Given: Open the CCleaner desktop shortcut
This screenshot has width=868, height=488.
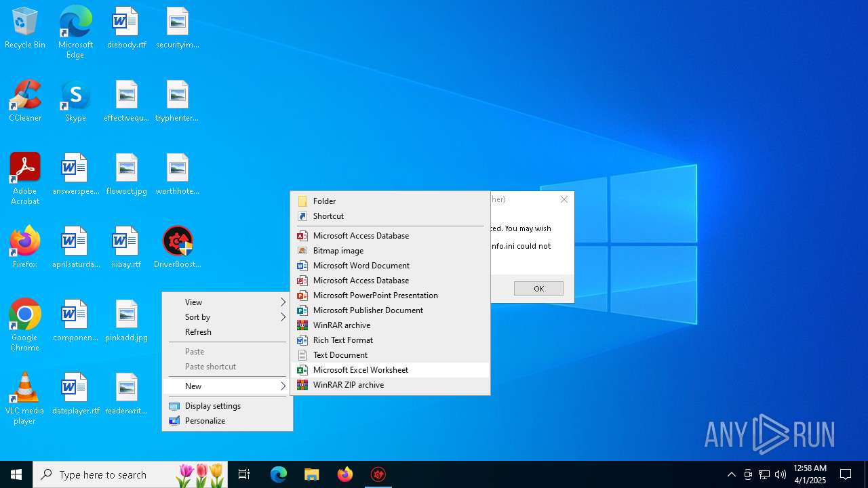Looking at the screenshot, I should [25, 102].
